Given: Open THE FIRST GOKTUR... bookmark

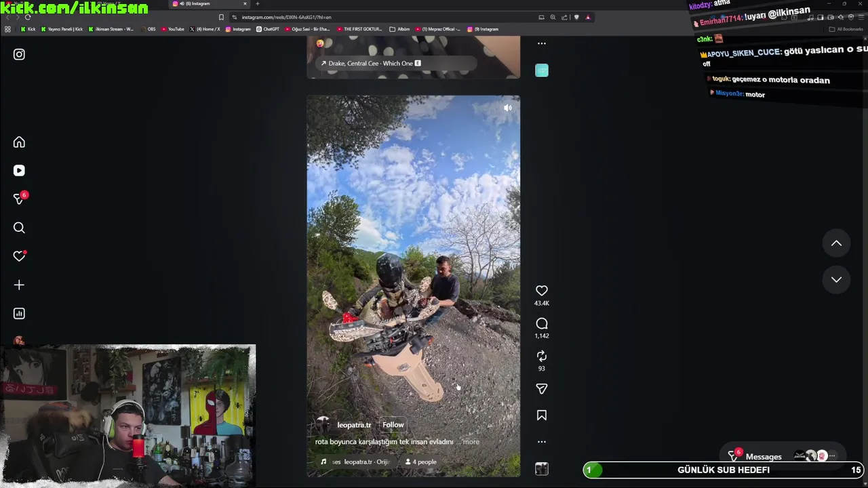Looking at the screenshot, I should click(359, 29).
